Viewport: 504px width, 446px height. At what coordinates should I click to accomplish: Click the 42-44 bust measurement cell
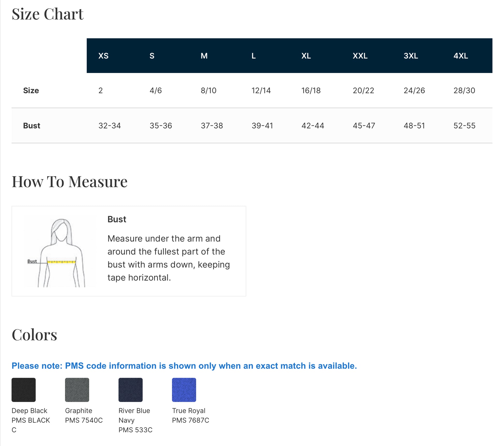pyautogui.click(x=313, y=126)
